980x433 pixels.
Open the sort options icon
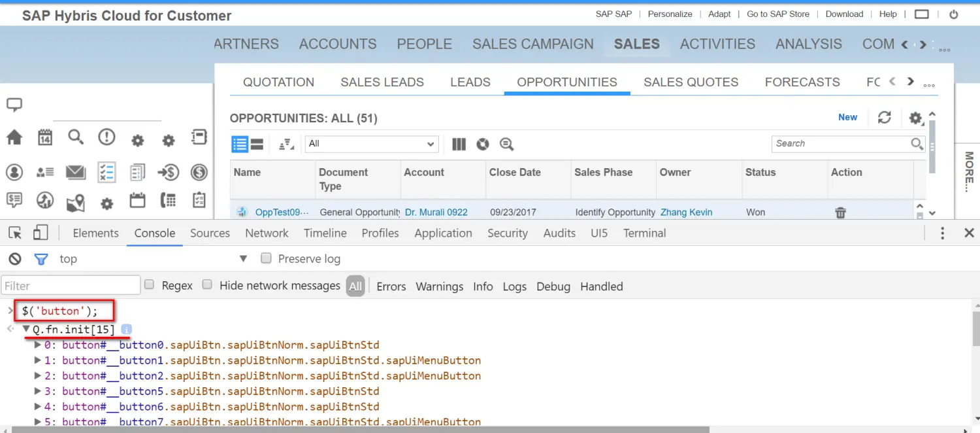pyautogui.click(x=287, y=144)
